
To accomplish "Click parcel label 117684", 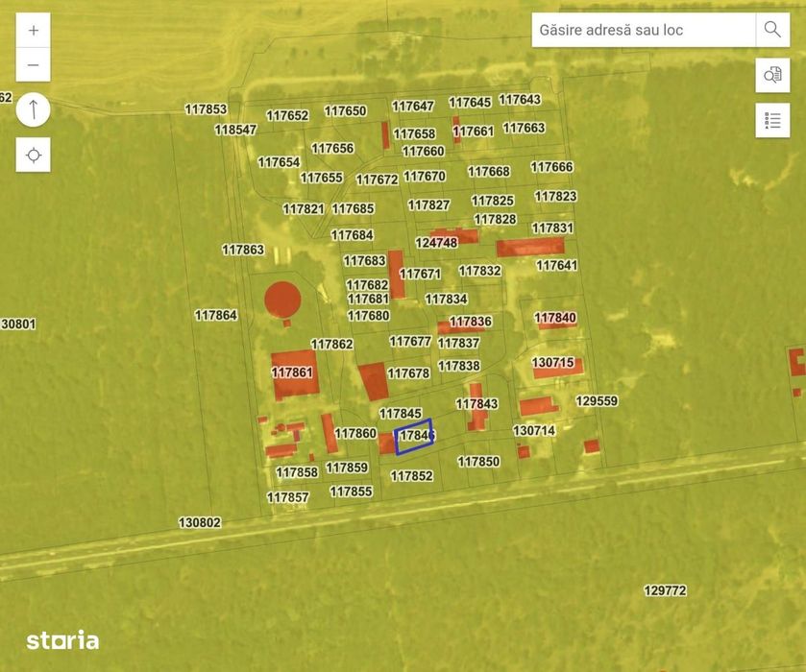I will point(353,235).
